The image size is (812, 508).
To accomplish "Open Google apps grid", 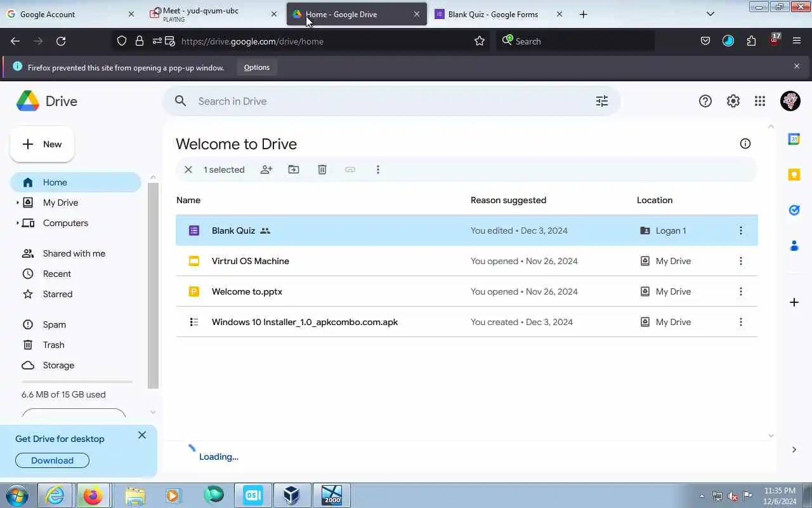I will [x=760, y=101].
